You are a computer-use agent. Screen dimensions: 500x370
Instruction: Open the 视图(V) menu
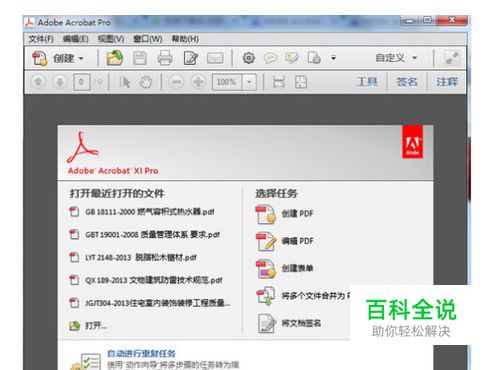pos(111,39)
